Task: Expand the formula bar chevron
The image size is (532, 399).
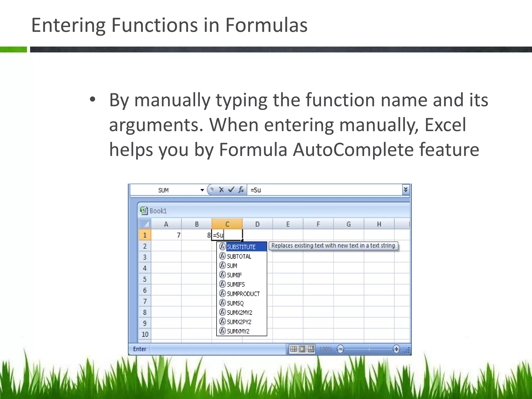Action: coord(405,190)
